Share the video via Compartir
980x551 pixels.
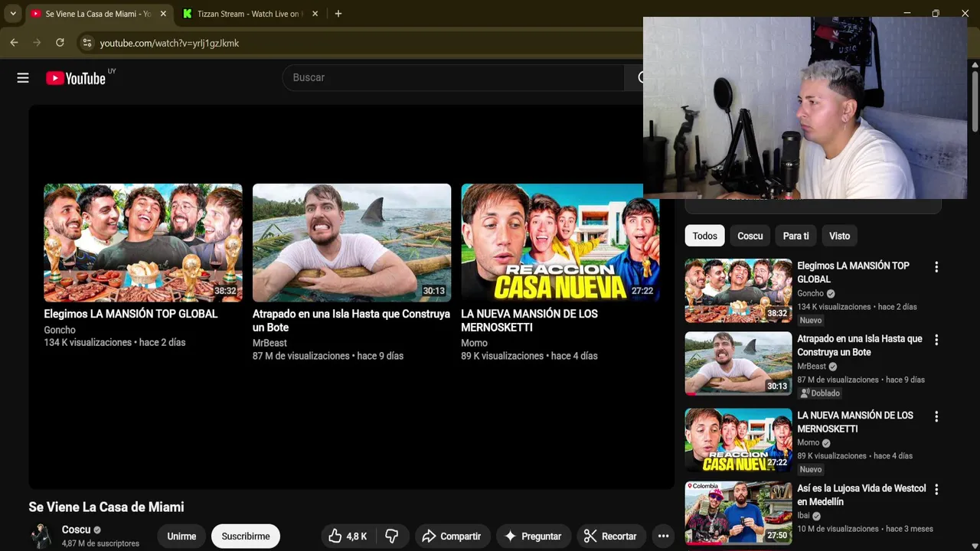(452, 536)
